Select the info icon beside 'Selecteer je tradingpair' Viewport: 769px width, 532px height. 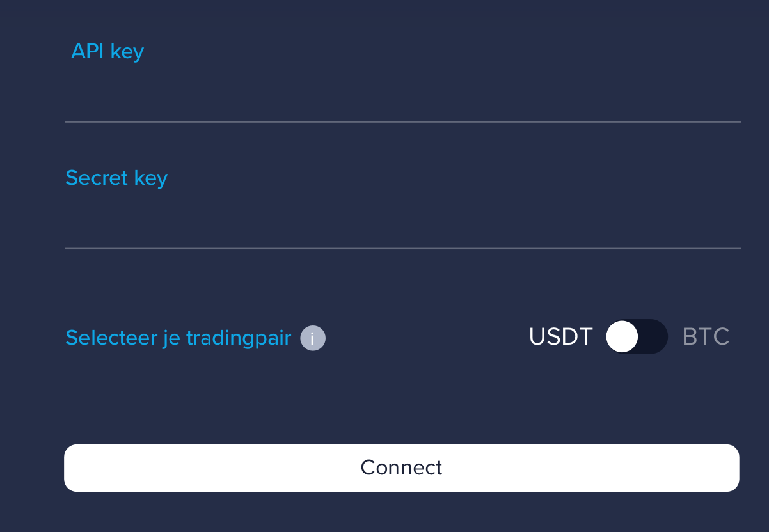tap(312, 338)
